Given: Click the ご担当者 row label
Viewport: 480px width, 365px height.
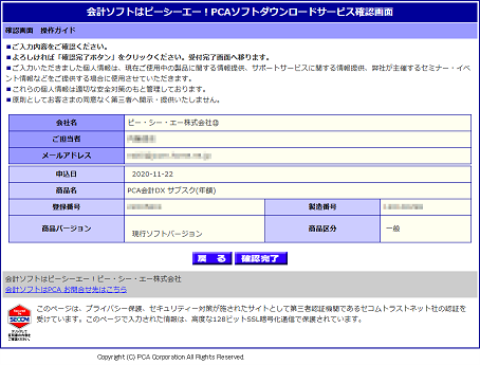Looking at the screenshot, I should (66, 139).
